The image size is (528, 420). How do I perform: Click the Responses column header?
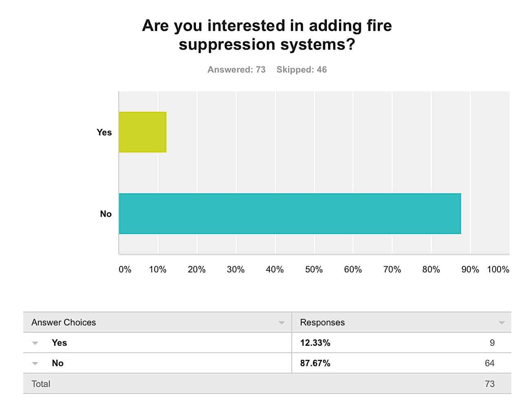tap(322, 323)
